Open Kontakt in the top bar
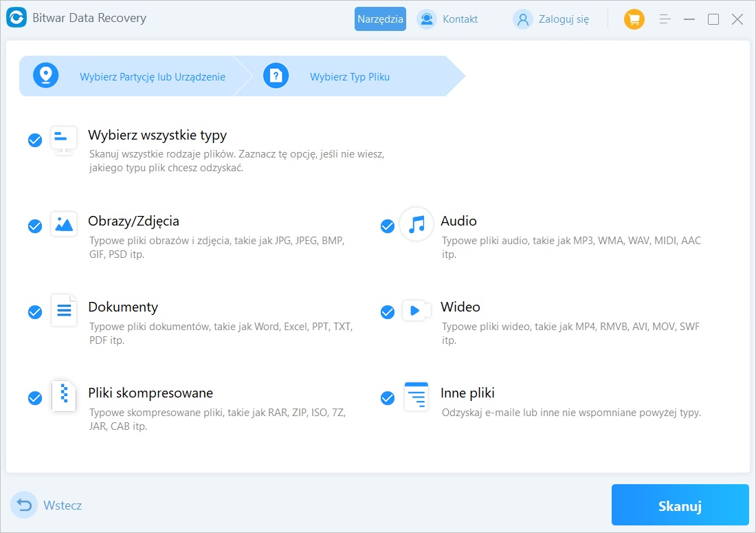The image size is (756, 533). click(x=448, y=19)
